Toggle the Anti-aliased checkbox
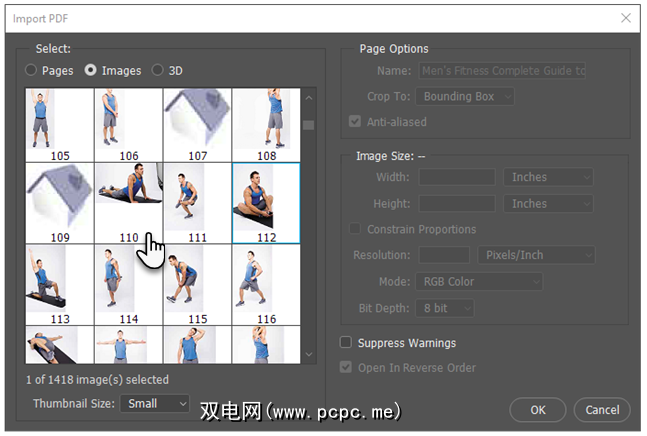 (354, 122)
